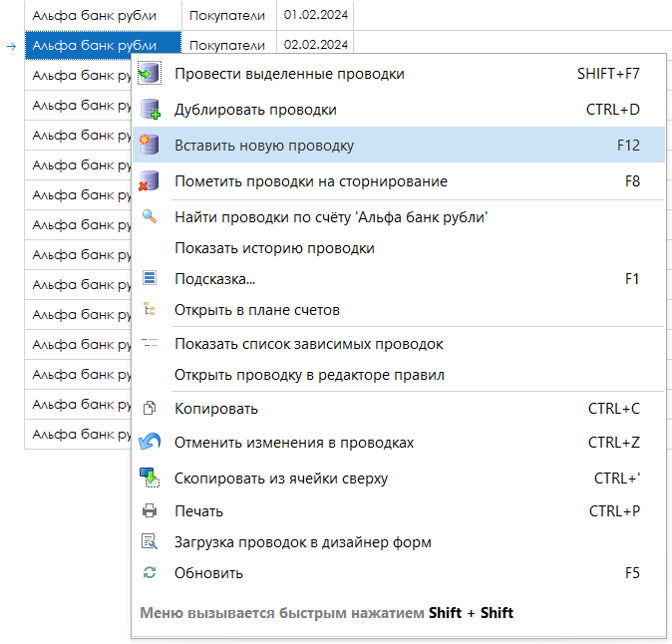672x644 pixels.
Task: Click the 'Скопировать из ячейки сверху' icon
Action: pyautogui.click(x=150, y=479)
